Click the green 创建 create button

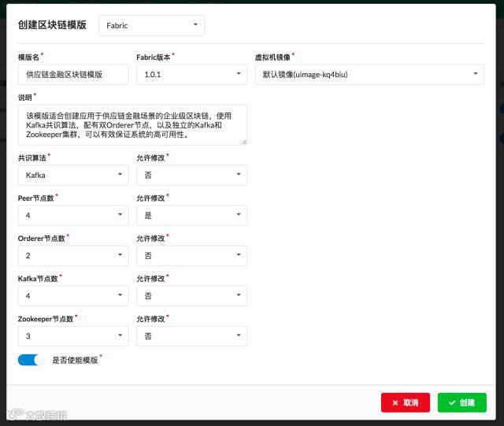pos(462,402)
